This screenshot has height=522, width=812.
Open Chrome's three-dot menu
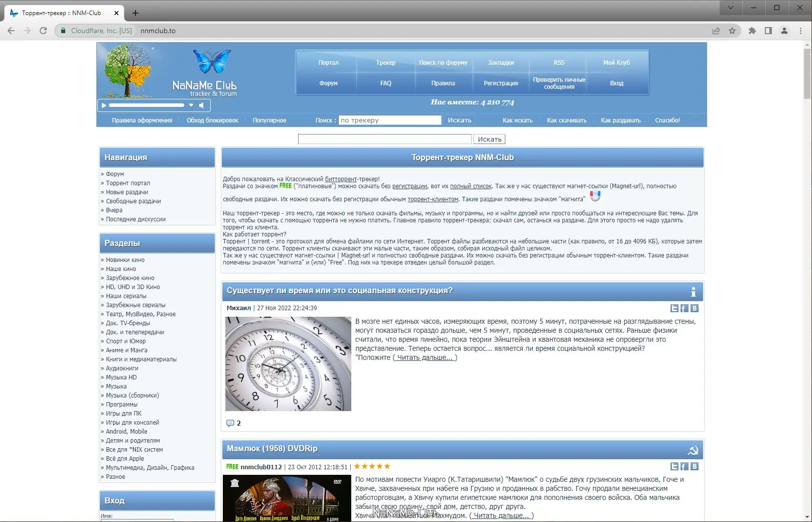800,31
